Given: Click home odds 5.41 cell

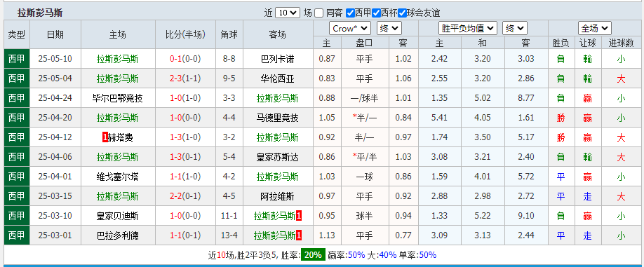Looking at the screenshot, I should [x=439, y=118].
